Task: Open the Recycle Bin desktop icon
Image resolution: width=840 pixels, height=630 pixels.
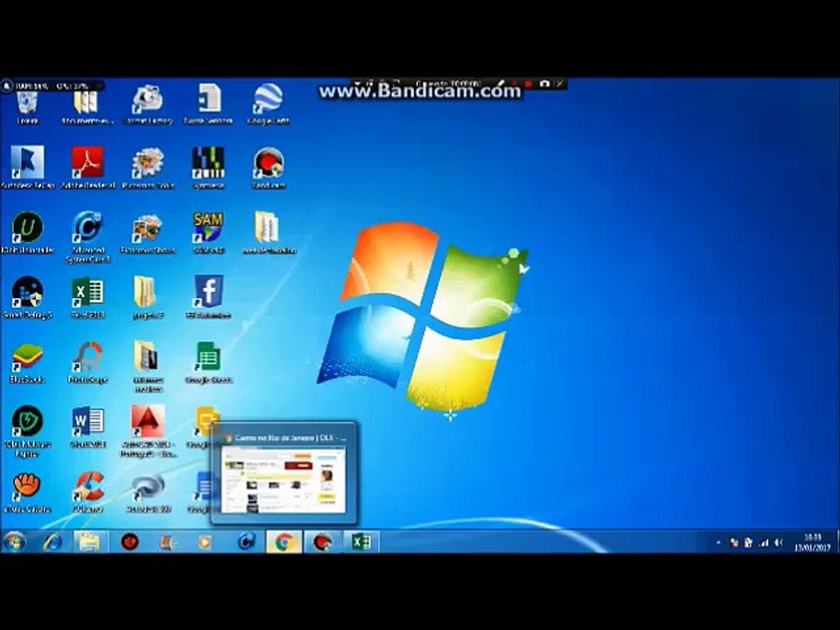Action: 27,105
